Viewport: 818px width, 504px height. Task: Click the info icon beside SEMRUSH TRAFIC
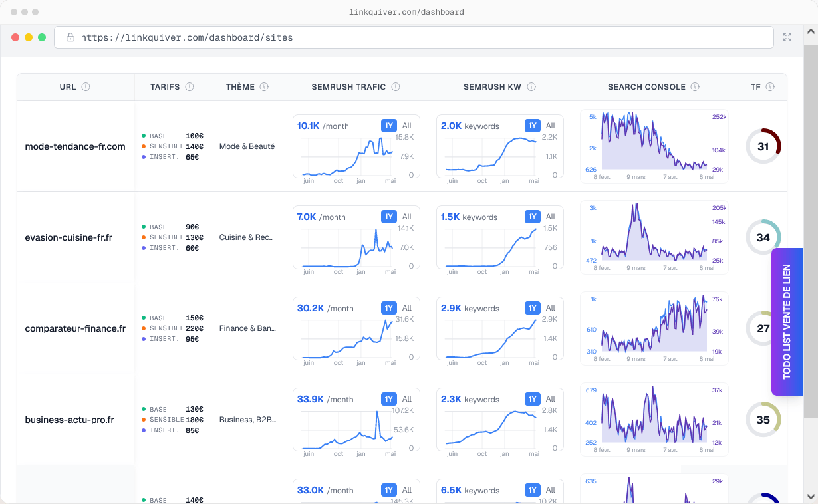click(x=396, y=87)
